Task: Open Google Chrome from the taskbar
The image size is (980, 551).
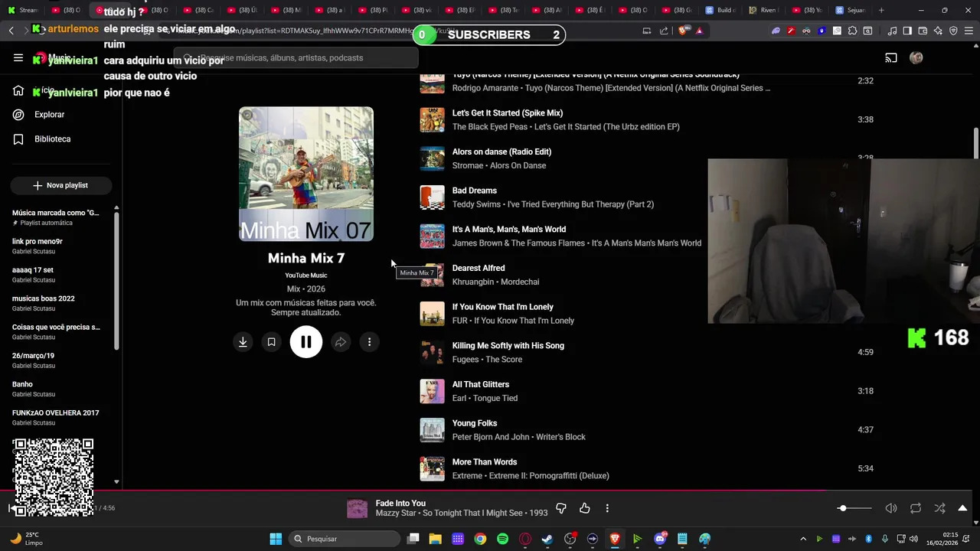Action: 480,539
